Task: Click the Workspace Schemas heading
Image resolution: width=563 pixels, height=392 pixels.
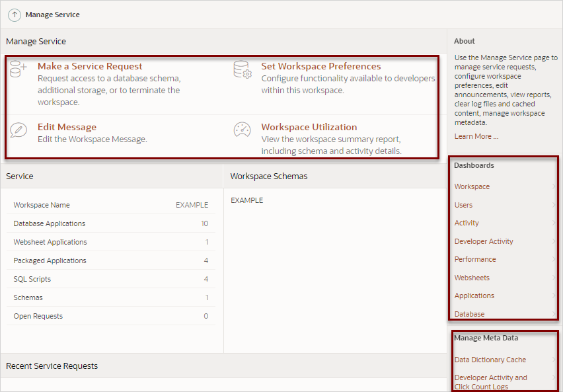Action: 268,176
